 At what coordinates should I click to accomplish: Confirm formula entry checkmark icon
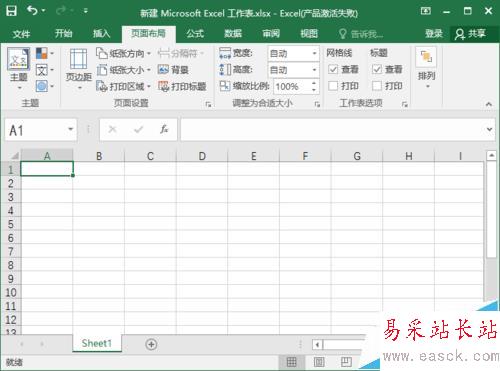point(138,129)
